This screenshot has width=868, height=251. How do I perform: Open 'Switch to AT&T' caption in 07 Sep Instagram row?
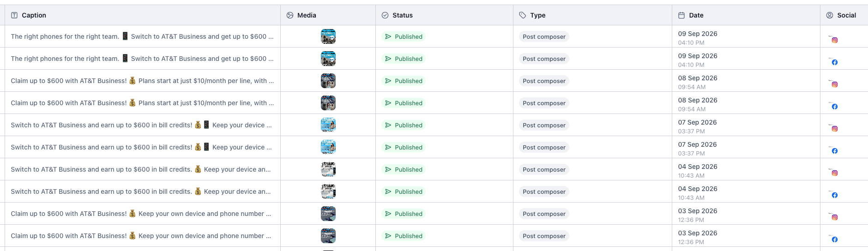141,125
